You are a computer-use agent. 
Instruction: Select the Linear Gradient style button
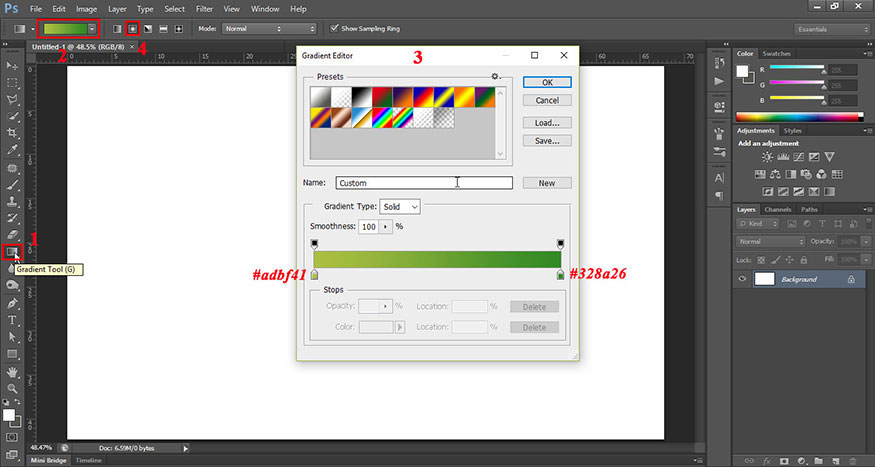(117, 28)
